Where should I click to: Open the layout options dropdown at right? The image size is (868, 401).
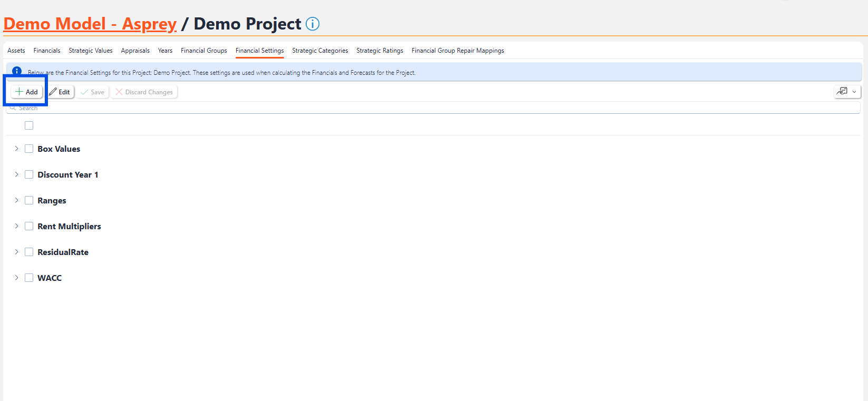point(847,92)
